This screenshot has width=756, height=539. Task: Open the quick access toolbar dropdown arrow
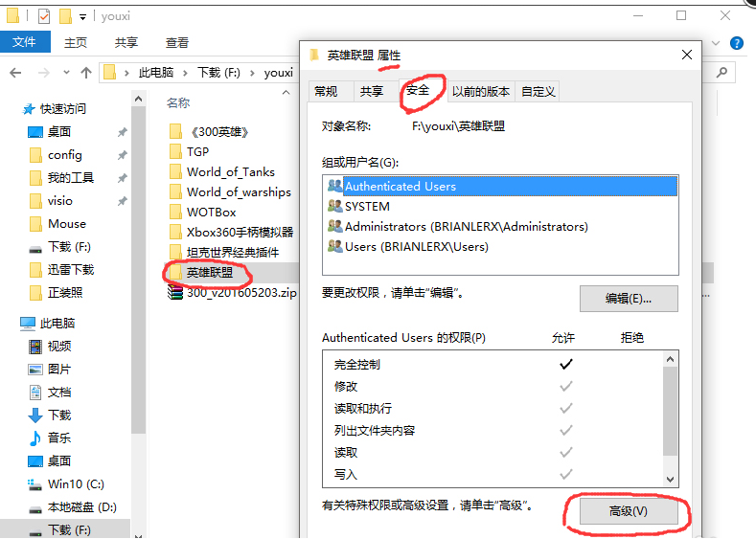point(83,16)
